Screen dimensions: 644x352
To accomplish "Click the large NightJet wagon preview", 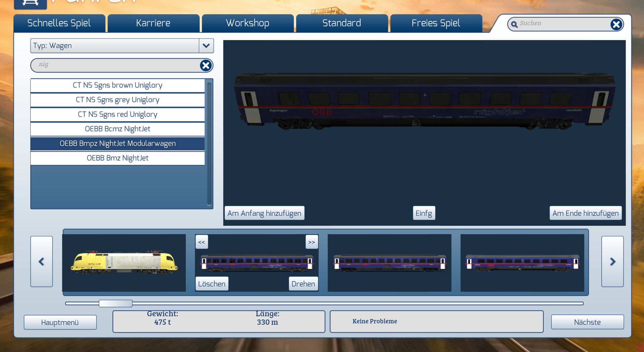I will tap(425, 101).
